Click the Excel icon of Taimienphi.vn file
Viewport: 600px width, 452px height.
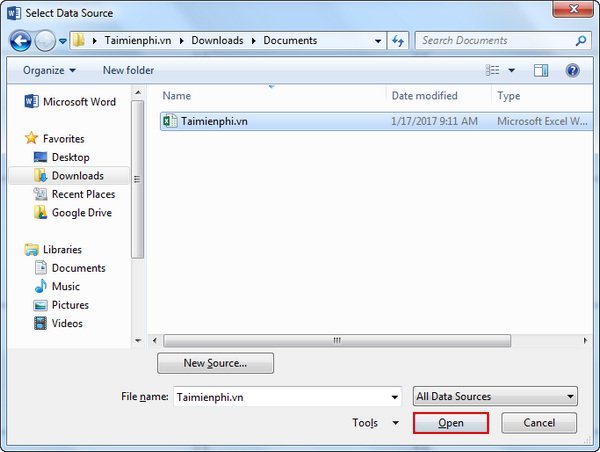pyautogui.click(x=170, y=121)
